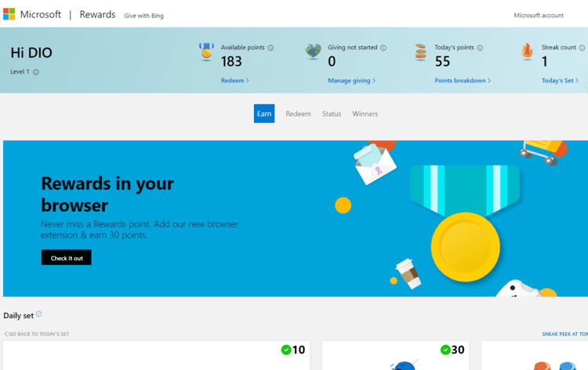The width and height of the screenshot is (588, 370).
Task: Switch to the Status tab
Action: pyautogui.click(x=332, y=114)
